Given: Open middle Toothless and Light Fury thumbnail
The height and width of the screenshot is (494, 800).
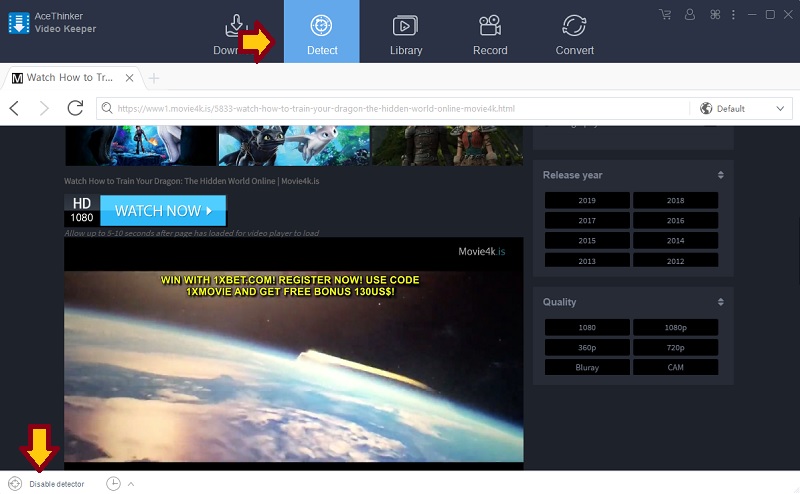Looking at the screenshot, I should (294, 146).
